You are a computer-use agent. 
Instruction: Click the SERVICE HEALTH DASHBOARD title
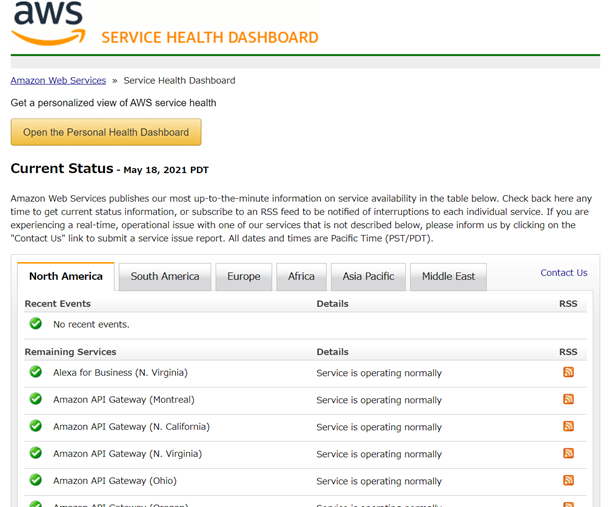pos(210,37)
